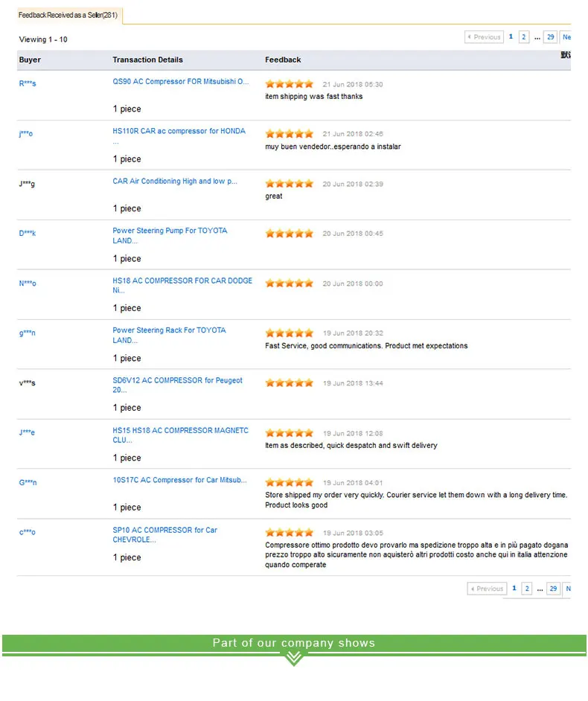Click star rating dated 19 Jun 2018 04:01
The width and height of the screenshot is (588, 701).
(x=290, y=482)
